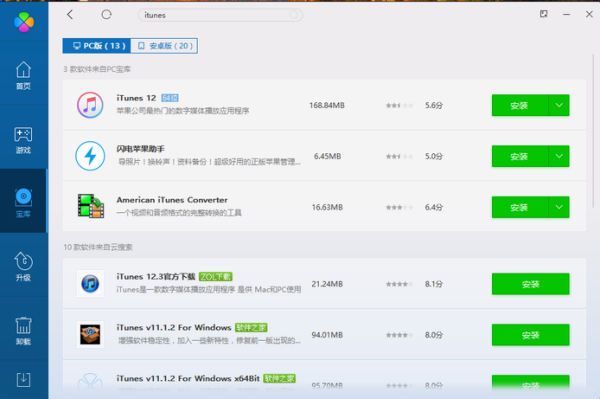The height and width of the screenshot is (399, 600).
Task: Expand install options dropdown for 闪电苹果助手
Action: (x=559, y=156)
